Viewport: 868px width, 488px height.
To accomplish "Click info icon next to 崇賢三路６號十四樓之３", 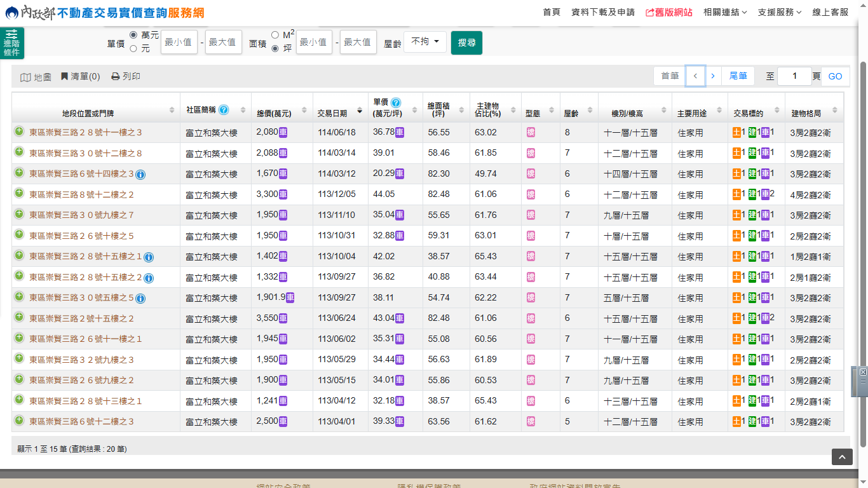I will [140, 175].
